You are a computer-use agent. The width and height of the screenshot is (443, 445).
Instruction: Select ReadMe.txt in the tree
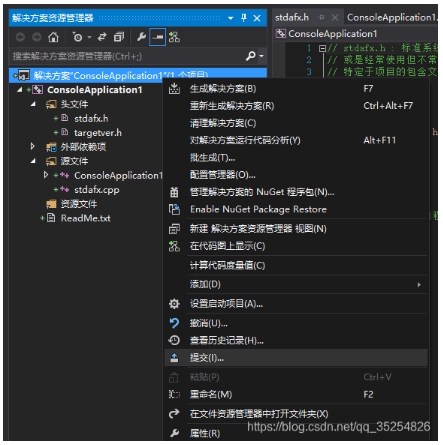pyautogui.click(x=85, y=218)
